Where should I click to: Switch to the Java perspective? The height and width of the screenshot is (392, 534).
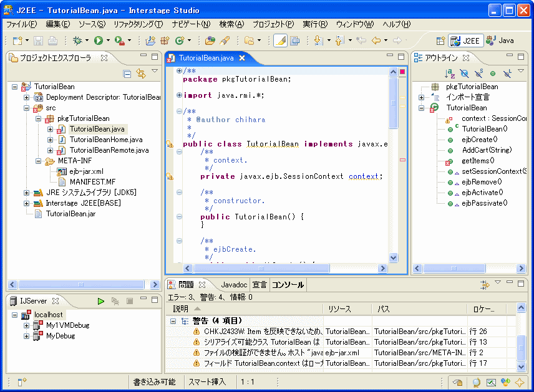pos(500,41)
